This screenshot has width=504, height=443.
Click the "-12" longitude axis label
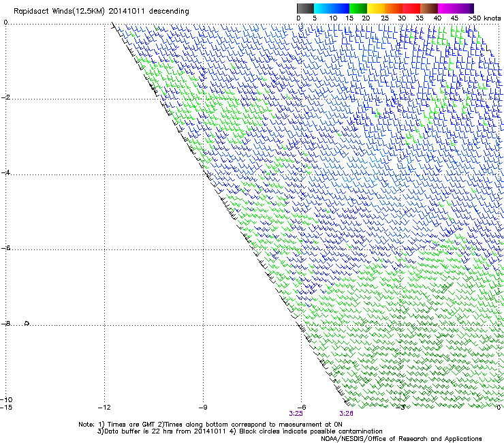pyautogui.click(x=104, y=408)
